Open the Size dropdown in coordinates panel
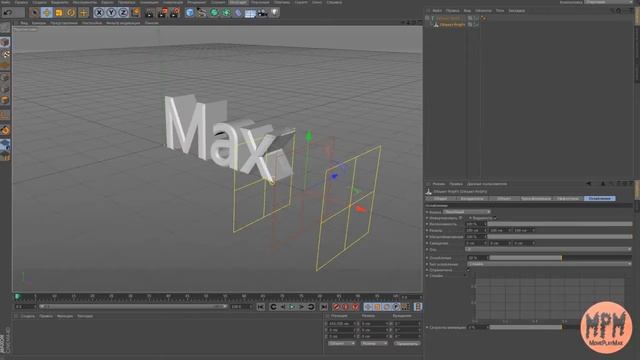The height and width of the screenshot is (360, 640). point(374,344)
